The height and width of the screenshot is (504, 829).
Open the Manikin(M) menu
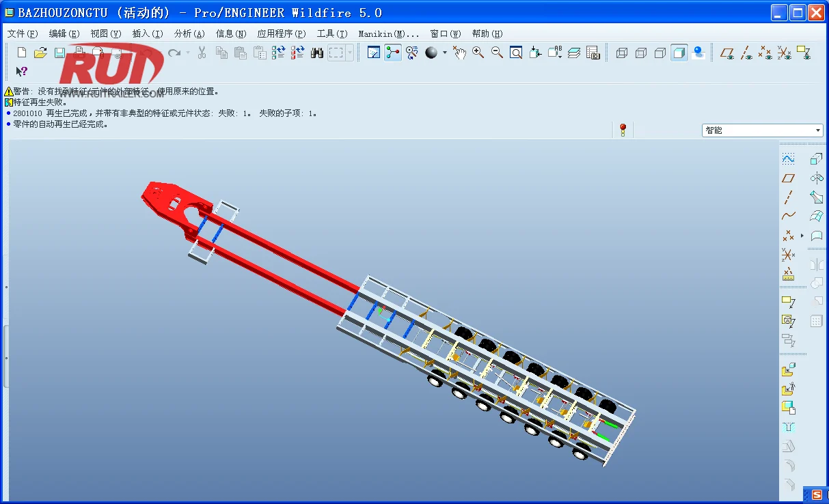pyautogui.click(x=388, y=33)
